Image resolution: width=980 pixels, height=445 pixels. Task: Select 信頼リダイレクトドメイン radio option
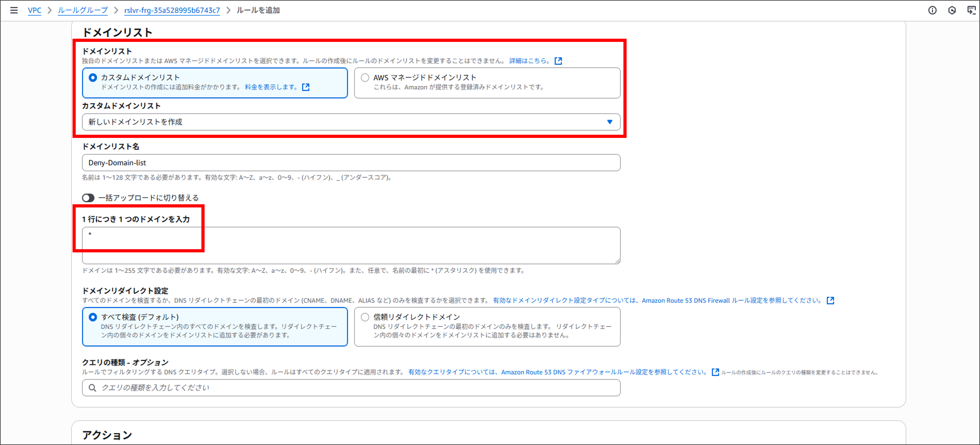click(x=365, y=317)
